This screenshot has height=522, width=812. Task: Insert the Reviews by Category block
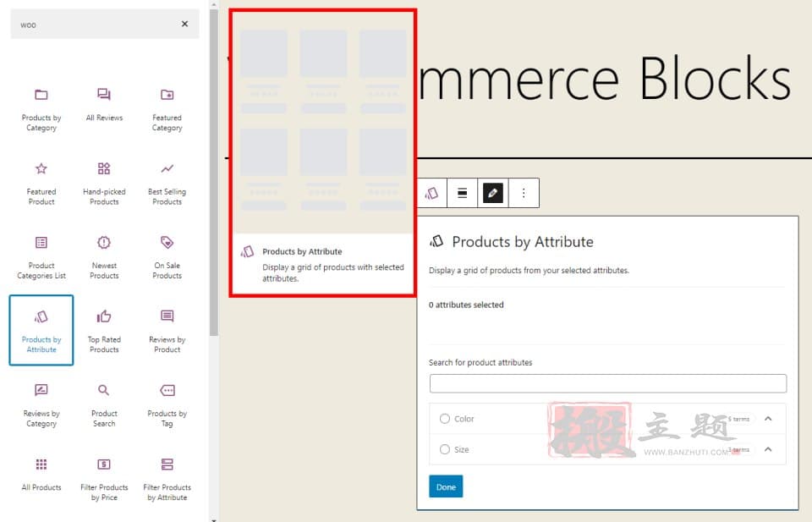[x=41, y=405]
